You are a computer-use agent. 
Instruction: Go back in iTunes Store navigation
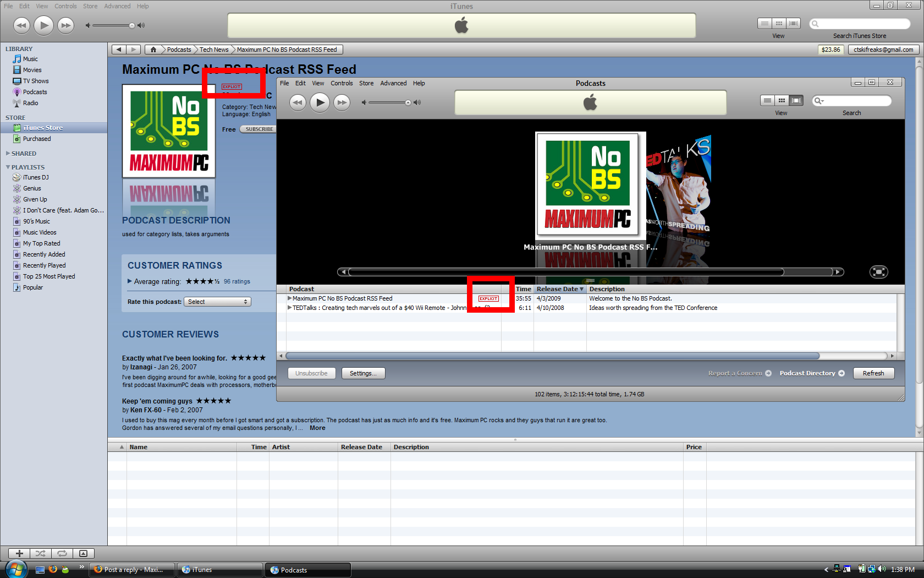[x=119, y=50]
